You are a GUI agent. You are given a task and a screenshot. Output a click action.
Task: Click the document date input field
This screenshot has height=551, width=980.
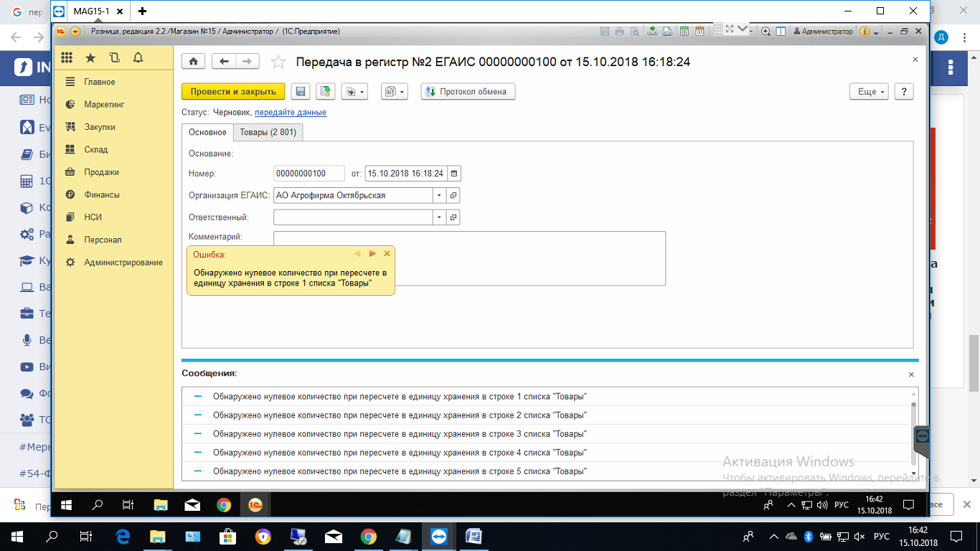click(406, 174)
